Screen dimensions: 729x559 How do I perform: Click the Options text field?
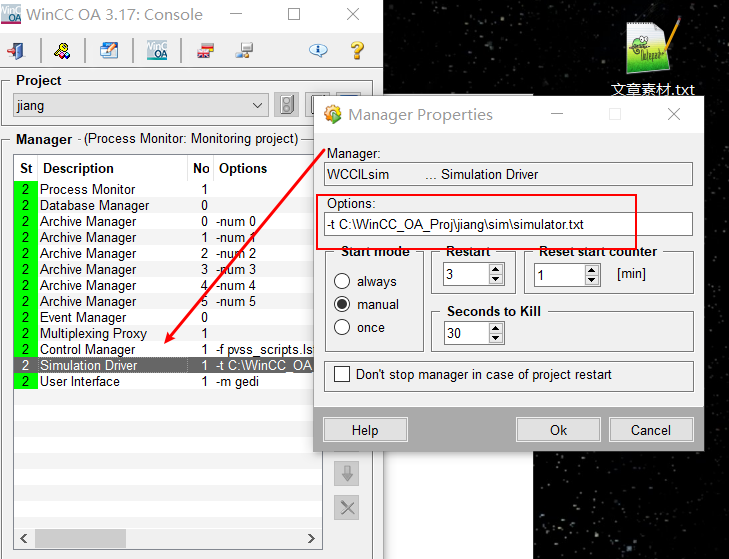click(x=508, y=224)
